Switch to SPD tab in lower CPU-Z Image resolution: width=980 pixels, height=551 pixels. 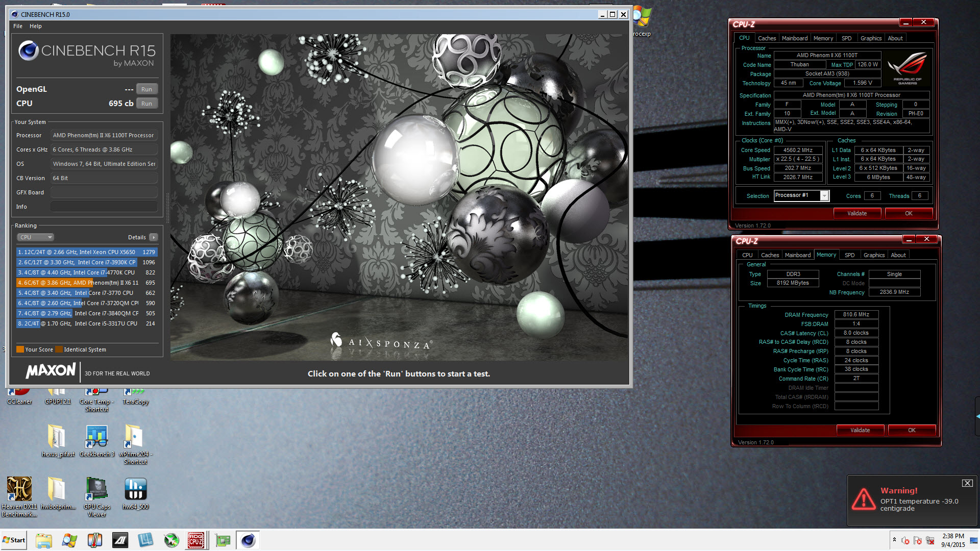[x=850, y=255]
